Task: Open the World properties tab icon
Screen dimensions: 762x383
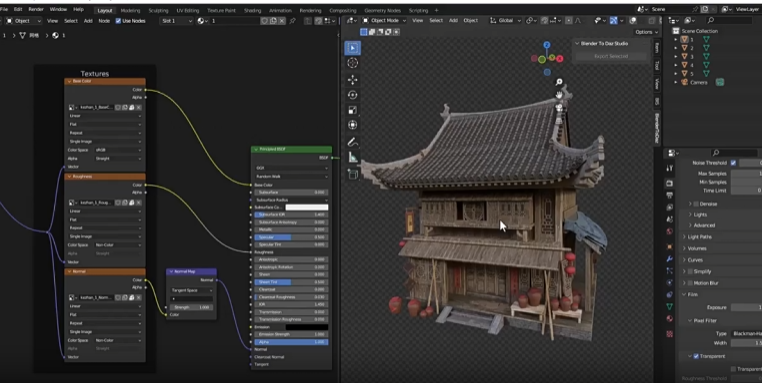Action: (669, 232)
